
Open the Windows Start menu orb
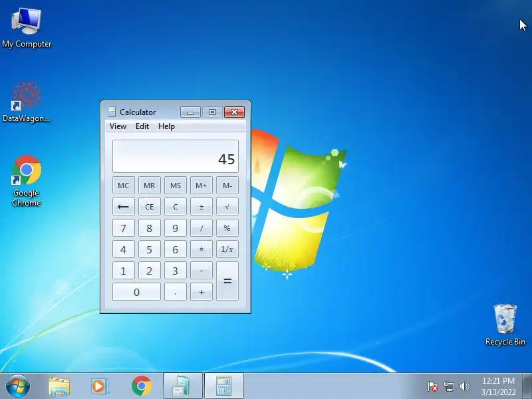click(x=18, y=386)
